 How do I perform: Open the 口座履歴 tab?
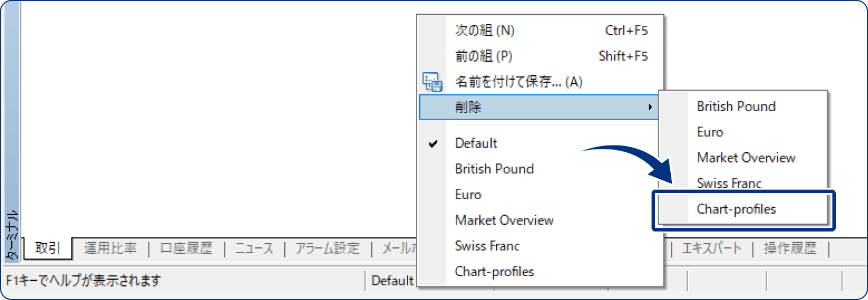click(186, 248)
